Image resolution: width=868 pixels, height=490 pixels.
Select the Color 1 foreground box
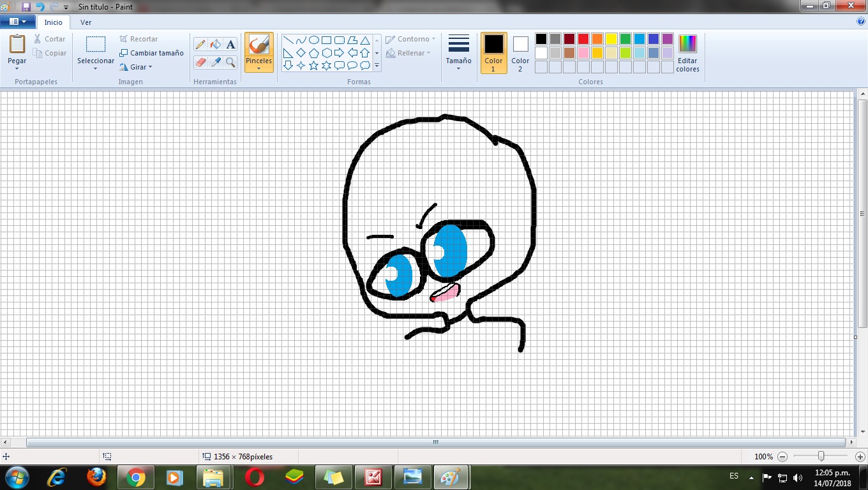493,53
